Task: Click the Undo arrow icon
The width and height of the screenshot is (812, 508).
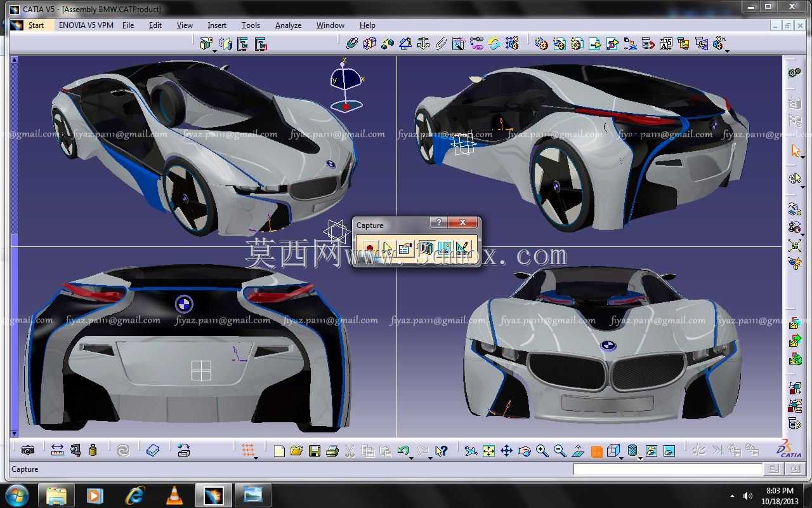Action: (x=402, y=451)
